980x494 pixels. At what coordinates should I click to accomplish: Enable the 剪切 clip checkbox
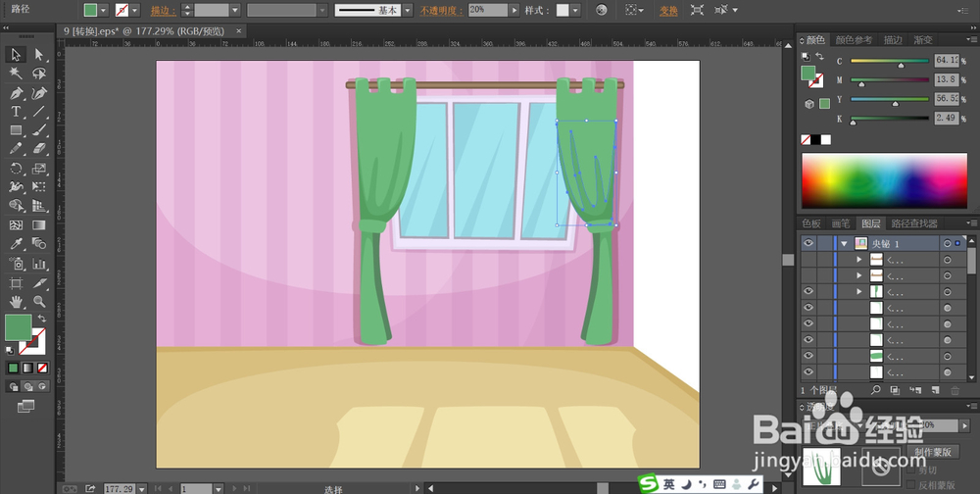pyautogui.click(x=910, y=469)
